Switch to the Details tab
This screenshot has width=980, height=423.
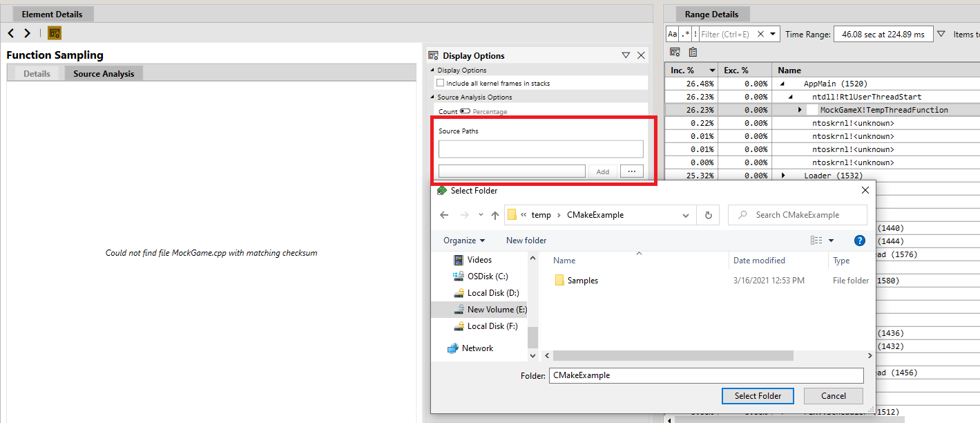point(37,73)
